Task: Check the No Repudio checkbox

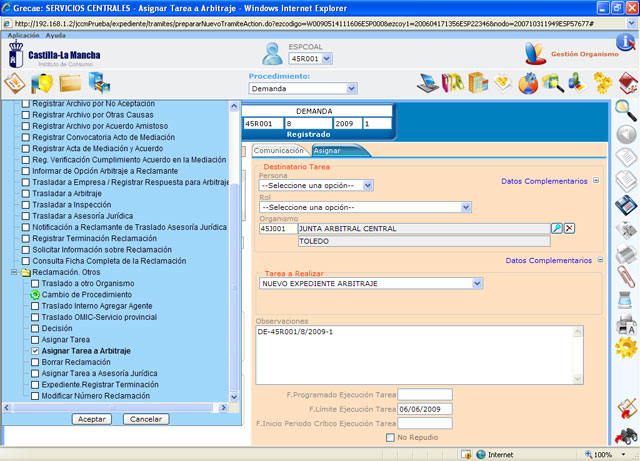Action: point(391,437)
